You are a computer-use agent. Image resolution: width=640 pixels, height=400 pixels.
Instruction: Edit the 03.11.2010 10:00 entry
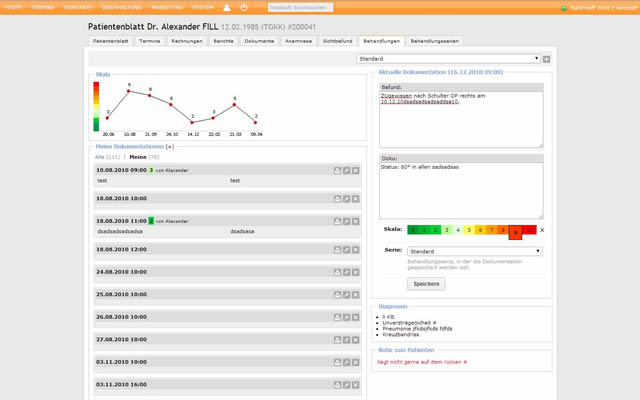pos(347,362)
